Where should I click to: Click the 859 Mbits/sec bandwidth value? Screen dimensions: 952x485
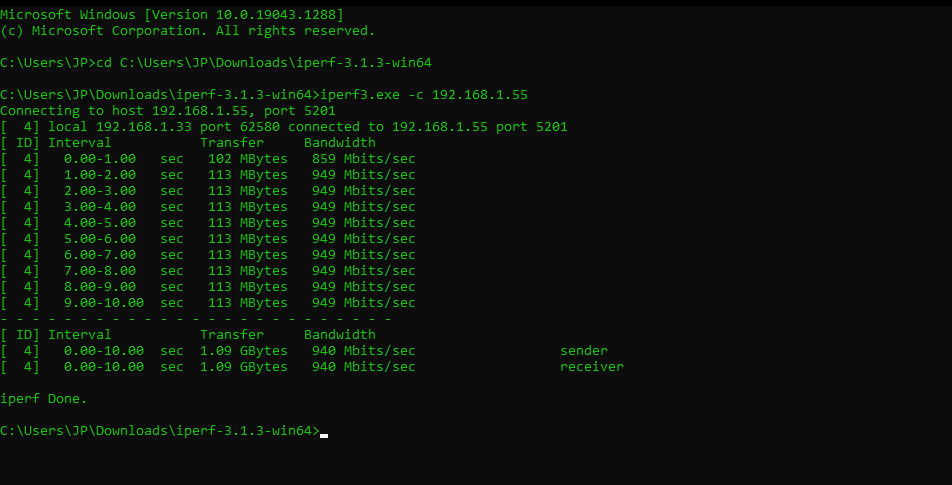tap(364, 159)
